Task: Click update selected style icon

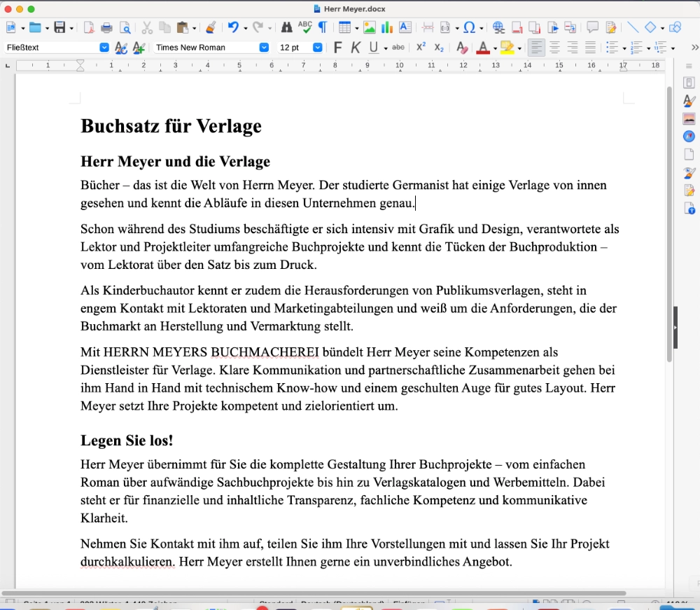Action: click(x=121, y=48)
